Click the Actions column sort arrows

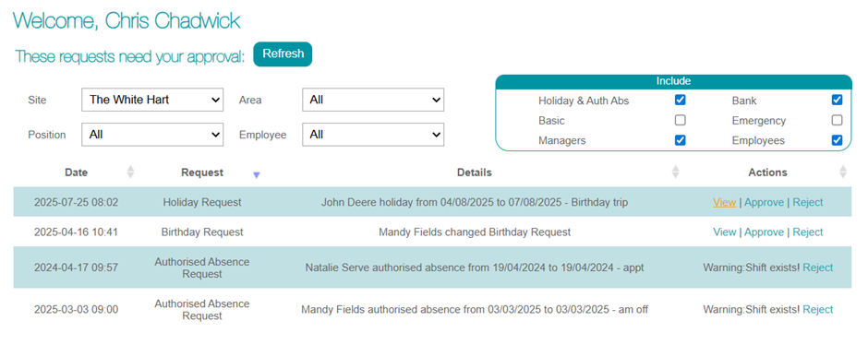pos(842,172)
